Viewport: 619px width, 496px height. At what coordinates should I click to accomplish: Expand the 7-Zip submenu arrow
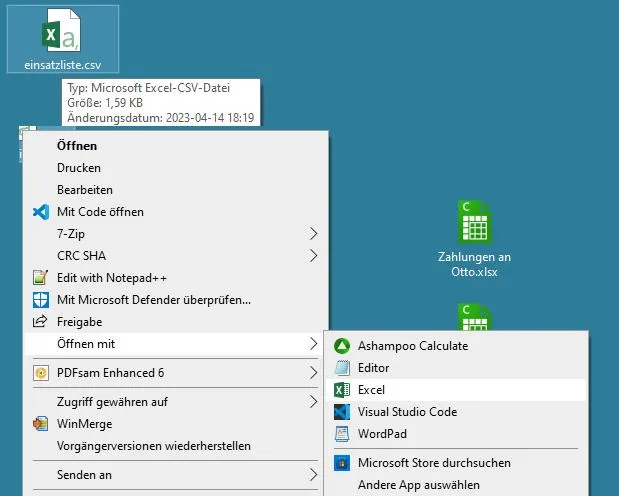313,234
